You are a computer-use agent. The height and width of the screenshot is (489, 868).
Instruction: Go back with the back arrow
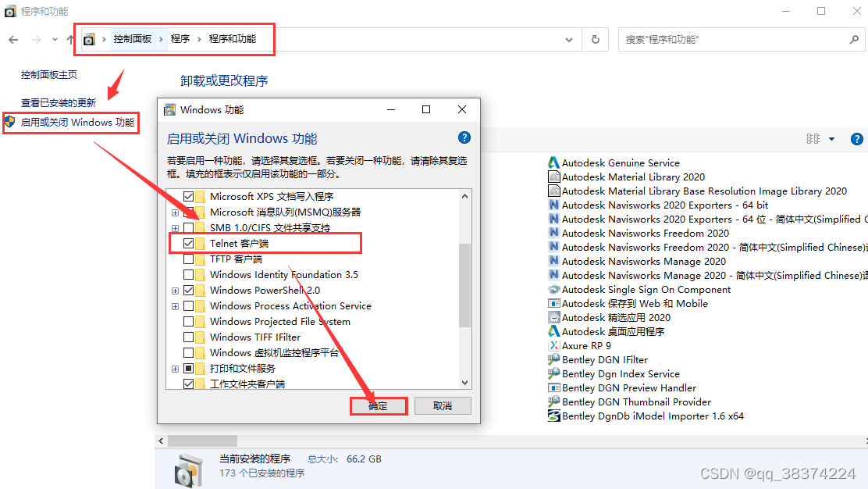(x=14, y=39)
